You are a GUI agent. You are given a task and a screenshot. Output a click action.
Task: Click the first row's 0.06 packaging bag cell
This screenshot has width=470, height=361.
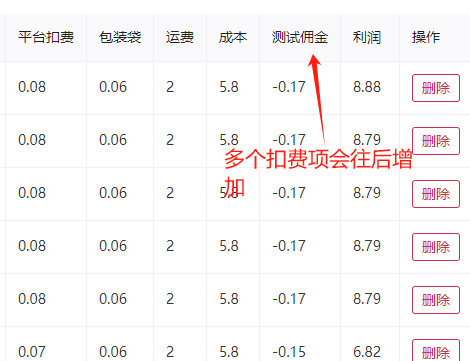coord(113,87)
